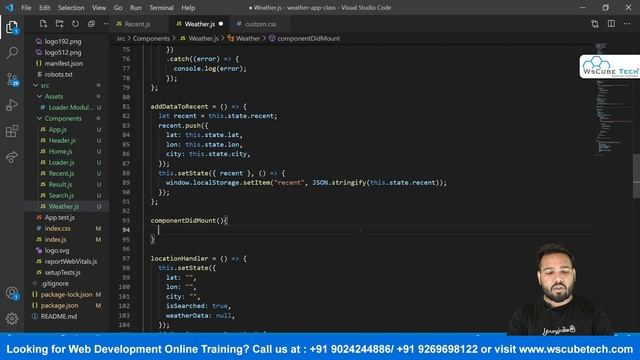Screen dimensions: 640x360
Task: Open Search.js in the explorer
Action: coord(61,196)
